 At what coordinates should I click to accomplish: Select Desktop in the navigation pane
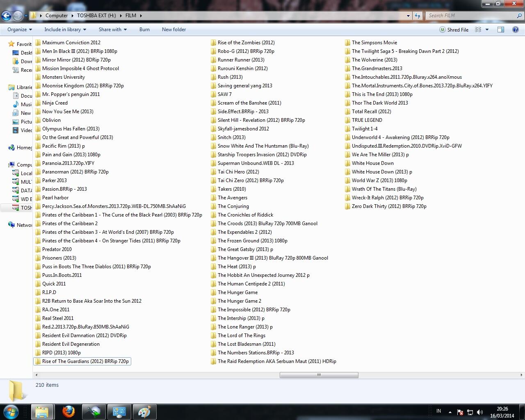[x=22, y=52]
